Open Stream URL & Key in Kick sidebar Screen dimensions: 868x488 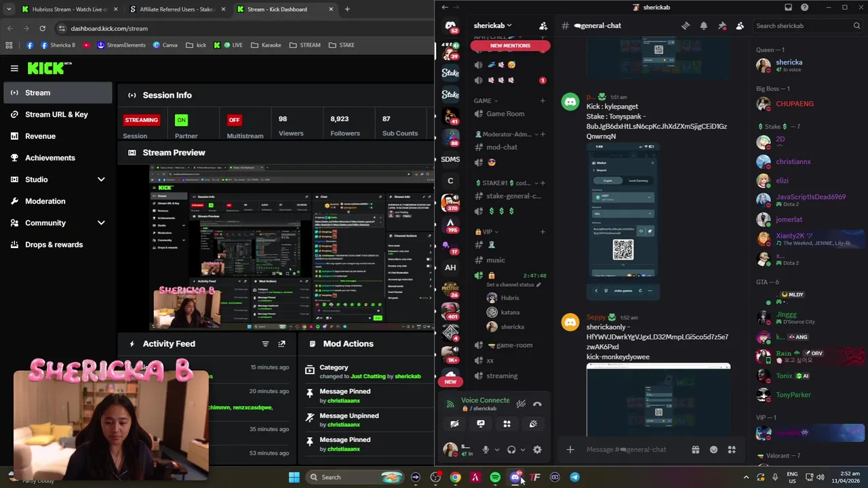pos(57,115)
